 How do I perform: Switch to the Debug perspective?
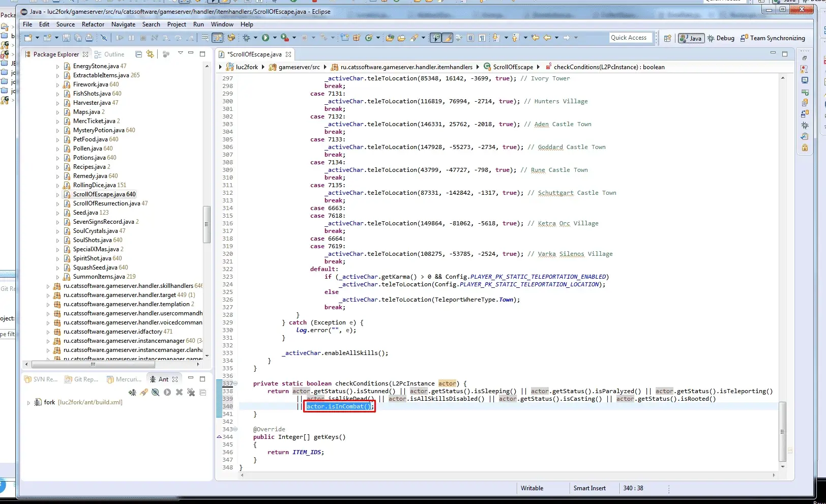click(x=721, y=38)
